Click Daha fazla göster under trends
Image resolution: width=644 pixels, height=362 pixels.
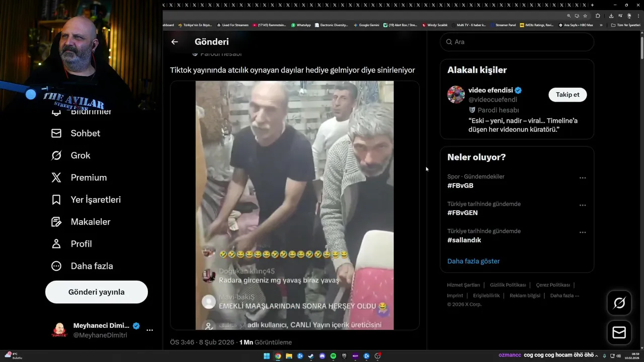pos(473,261)
